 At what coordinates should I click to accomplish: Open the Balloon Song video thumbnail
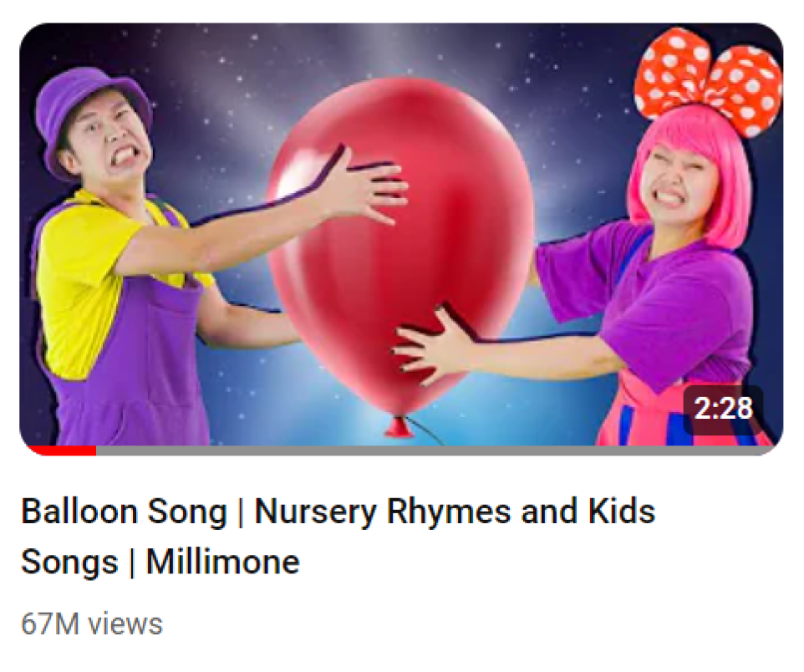(401, 238)
